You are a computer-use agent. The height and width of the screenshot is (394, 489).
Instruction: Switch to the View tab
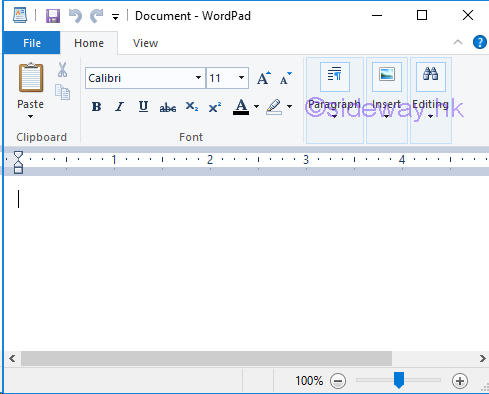145,43
